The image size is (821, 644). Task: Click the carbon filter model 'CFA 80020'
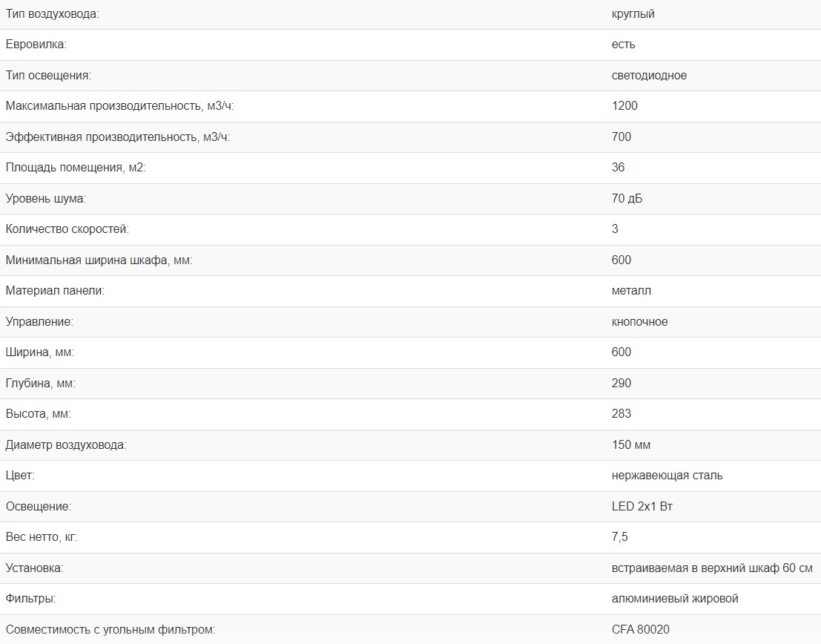click(641, 630)
